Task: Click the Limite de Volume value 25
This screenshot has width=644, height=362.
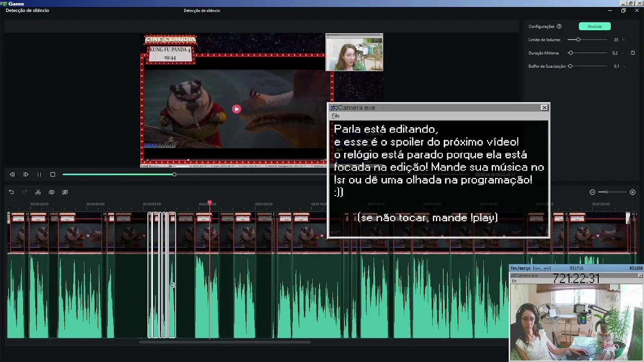Action: [x=616, y=40]
